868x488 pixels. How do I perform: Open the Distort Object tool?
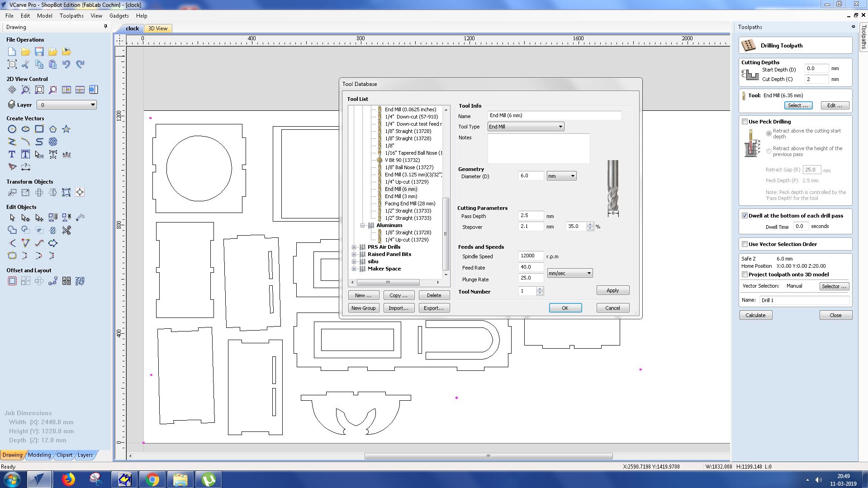66,193
